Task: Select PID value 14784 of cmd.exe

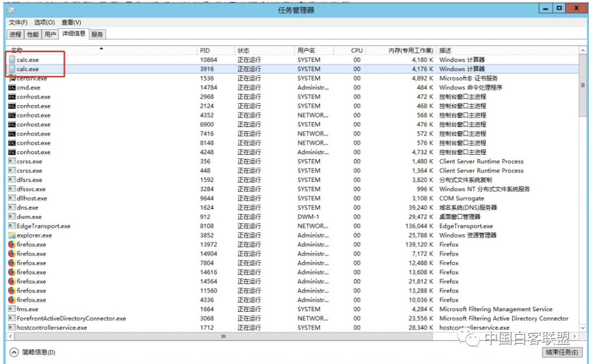Action: [208, 87]
